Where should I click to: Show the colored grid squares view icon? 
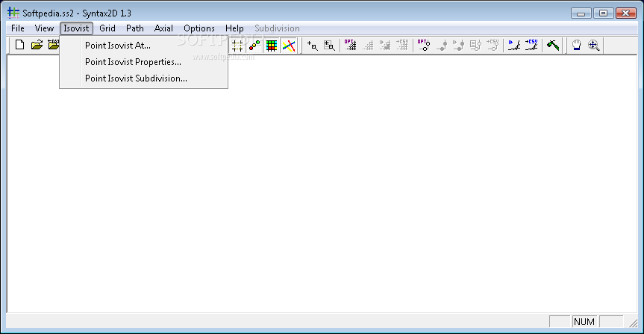coord(272,46)
